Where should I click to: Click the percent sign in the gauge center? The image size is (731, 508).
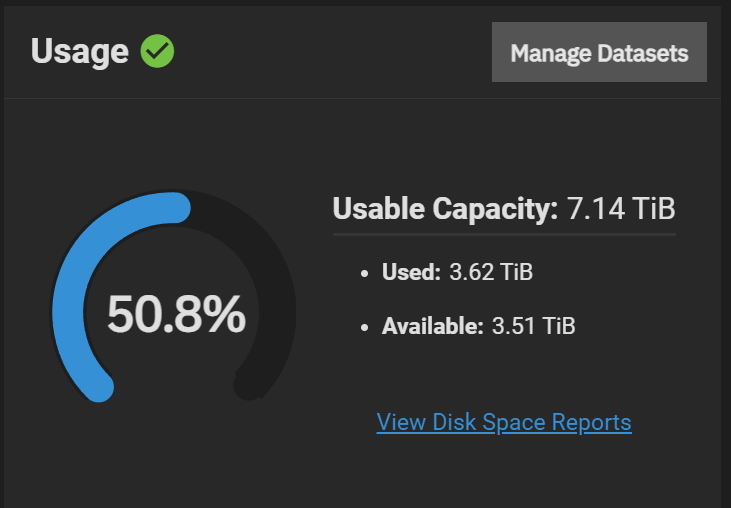[224, 314]
